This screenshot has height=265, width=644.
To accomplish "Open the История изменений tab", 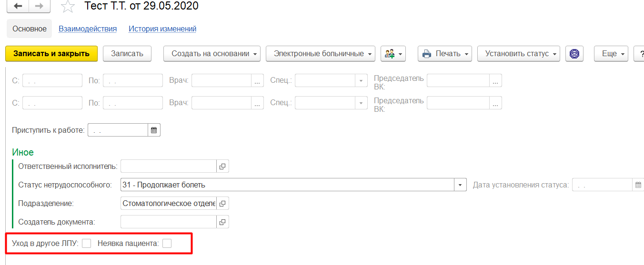I will coord(162,29).
